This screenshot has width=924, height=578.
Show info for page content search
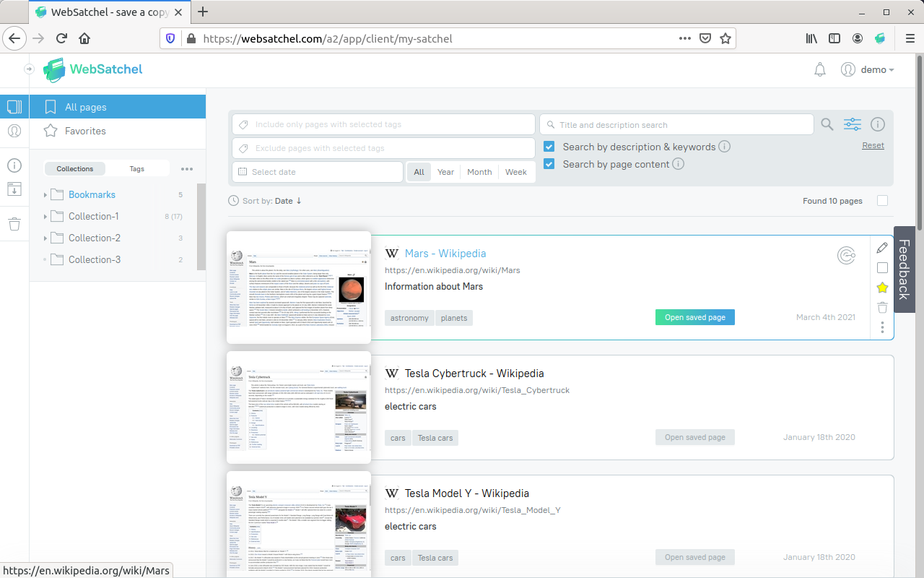(679, 164)
